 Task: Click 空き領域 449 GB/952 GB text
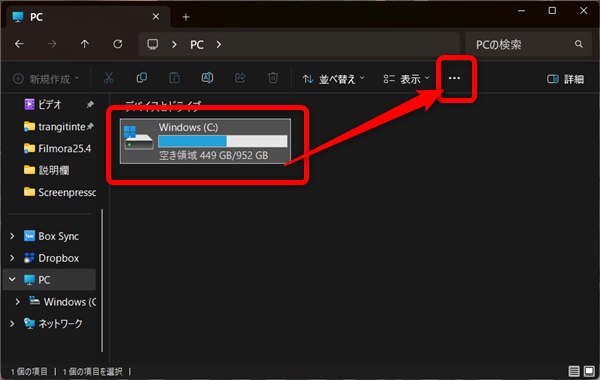click(214, 155)
